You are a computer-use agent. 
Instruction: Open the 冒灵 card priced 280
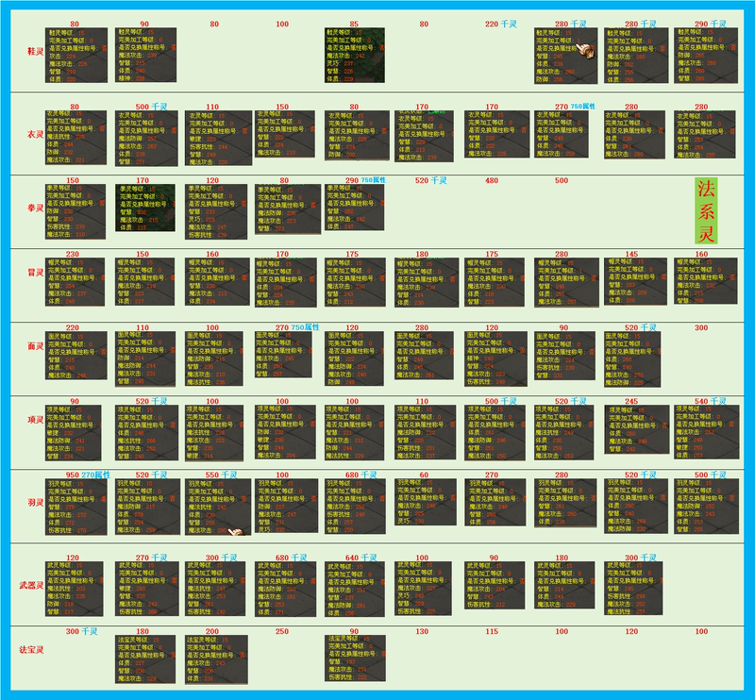click(566, 283)
